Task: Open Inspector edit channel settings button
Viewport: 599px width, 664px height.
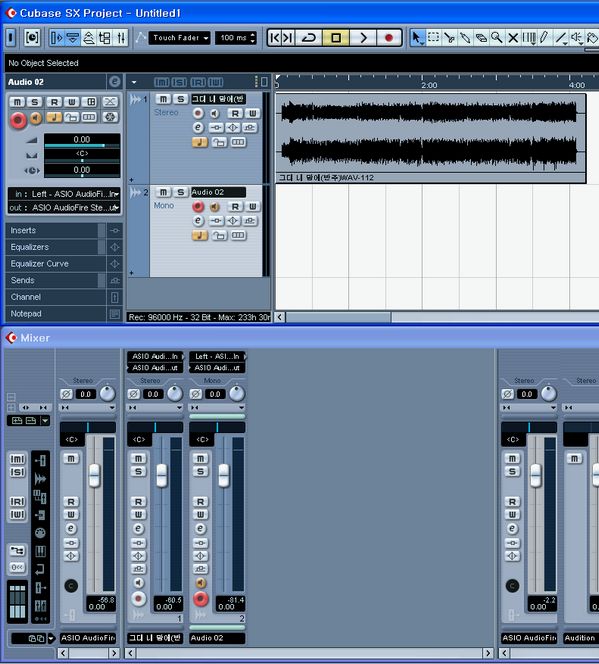Action: click(x=114, y=82)
